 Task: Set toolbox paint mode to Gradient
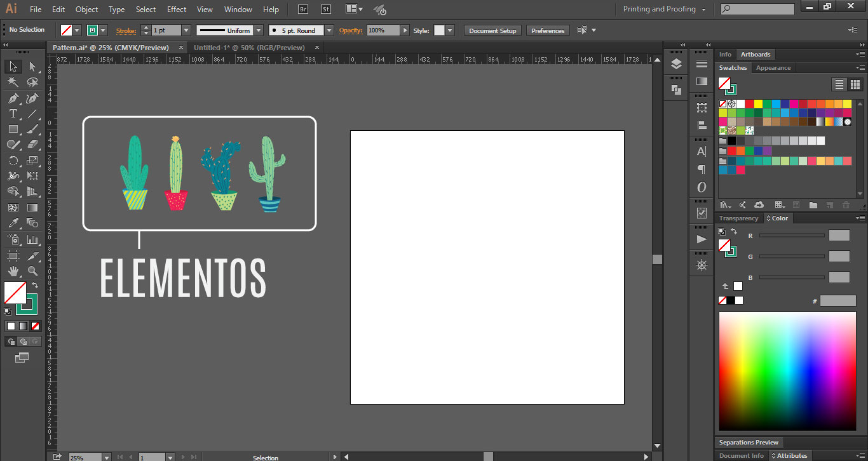point(23,326)
